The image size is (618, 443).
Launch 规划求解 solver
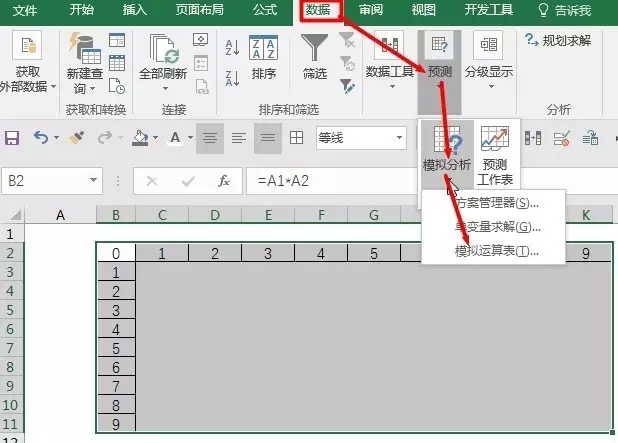point(558,41)
